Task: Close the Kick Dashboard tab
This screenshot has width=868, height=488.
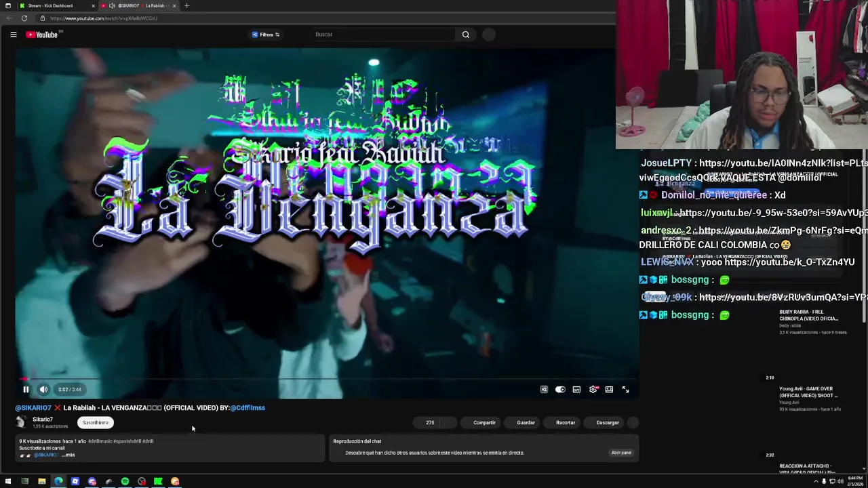Action: [x=93, y=5]
